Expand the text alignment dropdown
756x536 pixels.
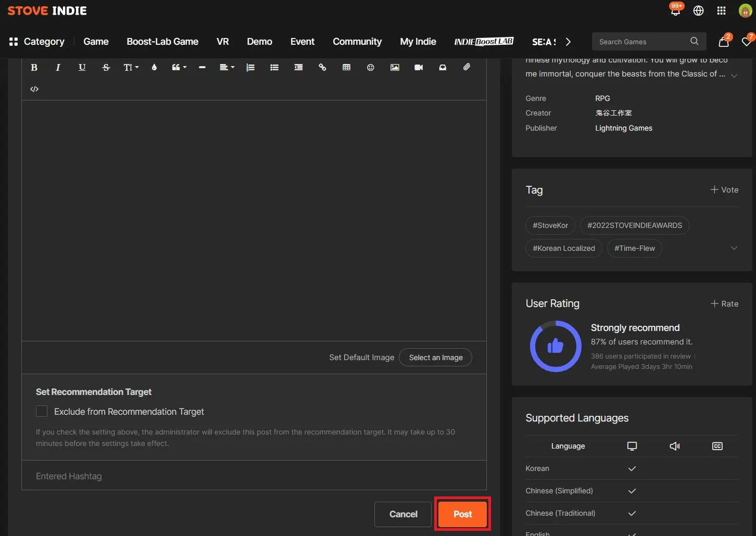pos(226,67)
